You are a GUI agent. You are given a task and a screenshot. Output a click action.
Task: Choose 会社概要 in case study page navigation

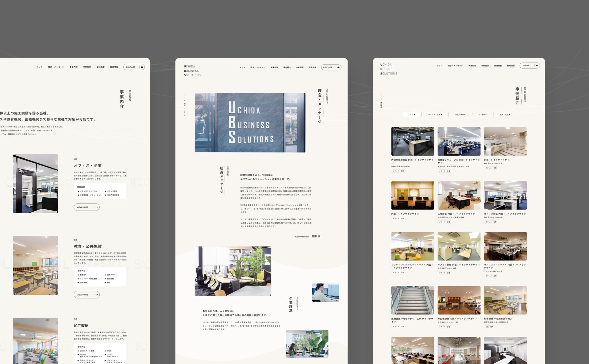pyautogui.click(x=498, y=66)
